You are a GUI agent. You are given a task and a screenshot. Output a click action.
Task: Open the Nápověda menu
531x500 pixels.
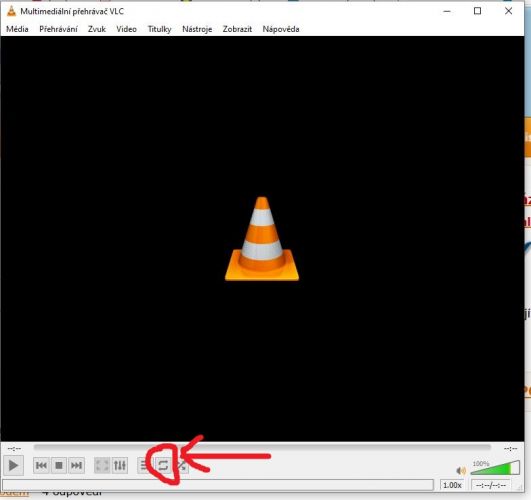pyautogui.click(x=281, y=29)
